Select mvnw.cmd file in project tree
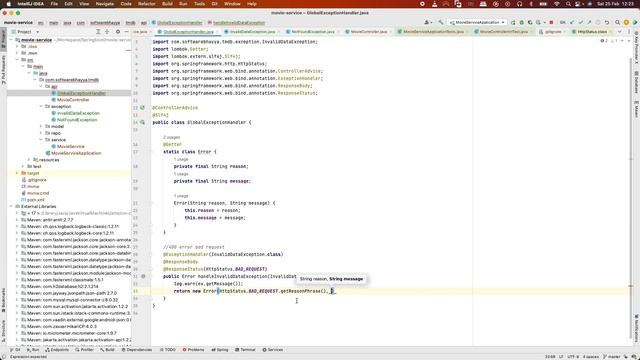 tap(38, 193)
